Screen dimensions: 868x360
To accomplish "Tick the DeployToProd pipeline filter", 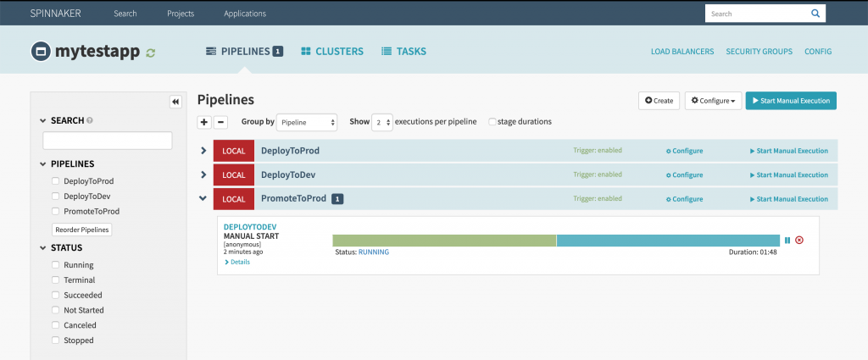I will (x=56, y=181).
